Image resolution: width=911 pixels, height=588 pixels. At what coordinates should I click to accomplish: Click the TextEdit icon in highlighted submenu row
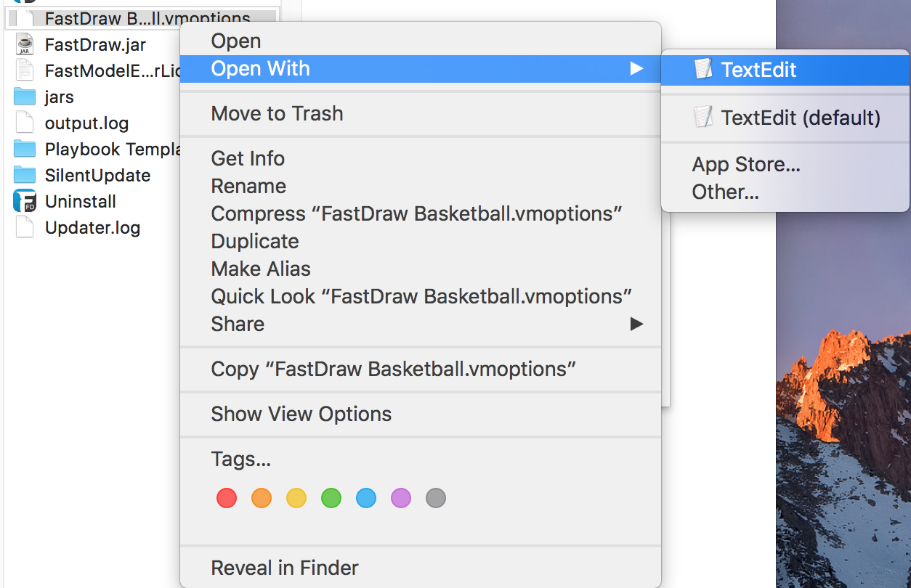point(703,70)
